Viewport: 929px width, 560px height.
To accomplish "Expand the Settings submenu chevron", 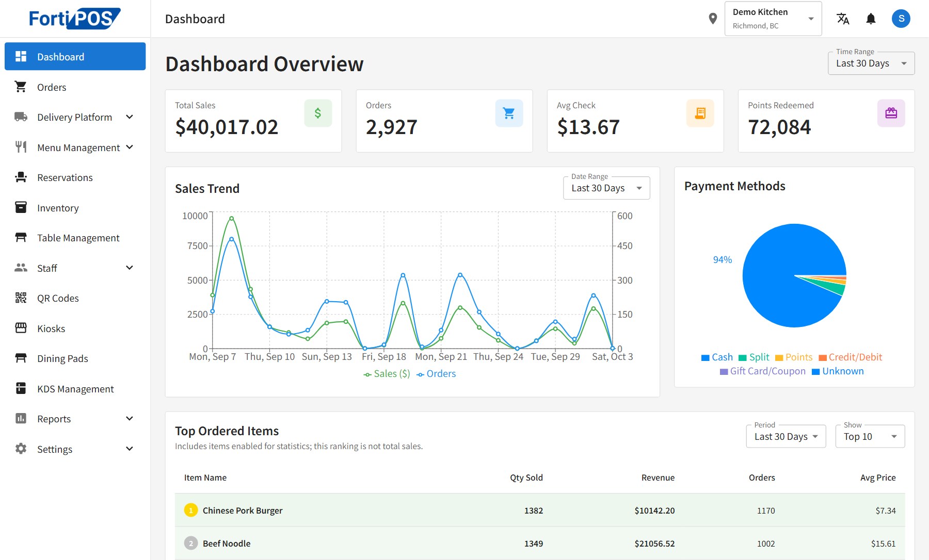I will pyautogui.click(x=130, y=449).
